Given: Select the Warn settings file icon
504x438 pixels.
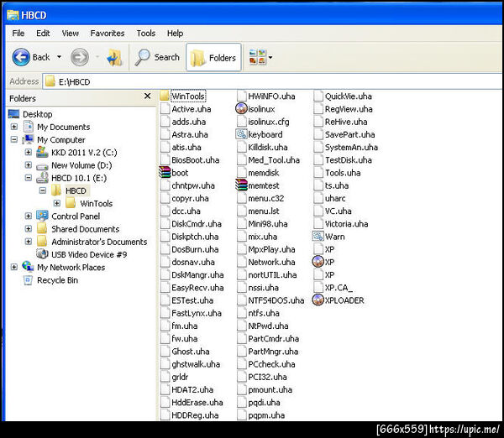Looking at the screenshot, I should point(318,237).
